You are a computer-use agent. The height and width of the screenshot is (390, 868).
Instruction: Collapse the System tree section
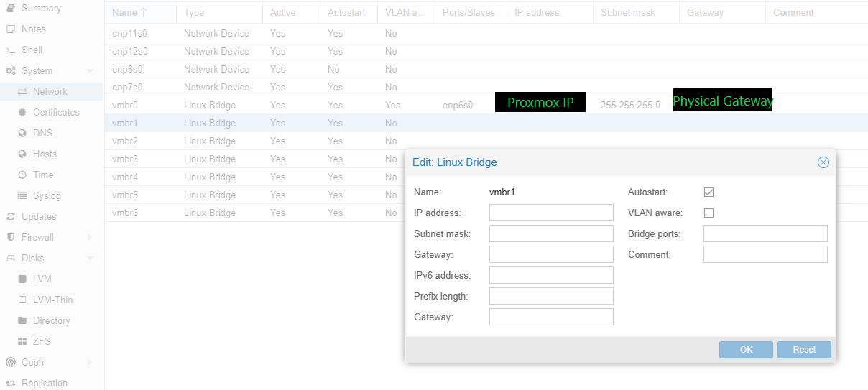pyautogui.click(x=90, y=71)
